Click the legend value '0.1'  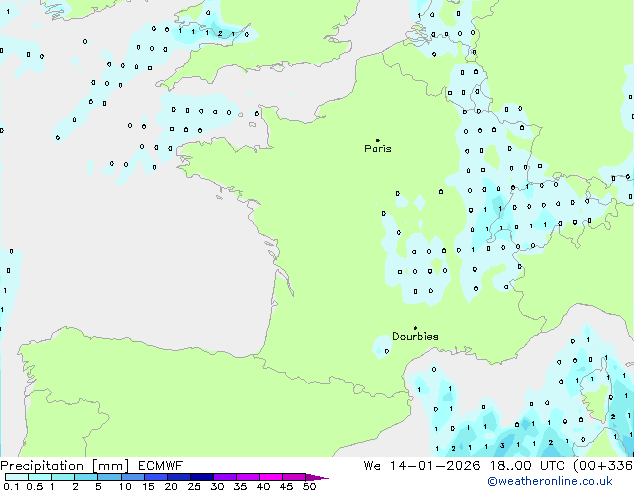coord(12,486)
